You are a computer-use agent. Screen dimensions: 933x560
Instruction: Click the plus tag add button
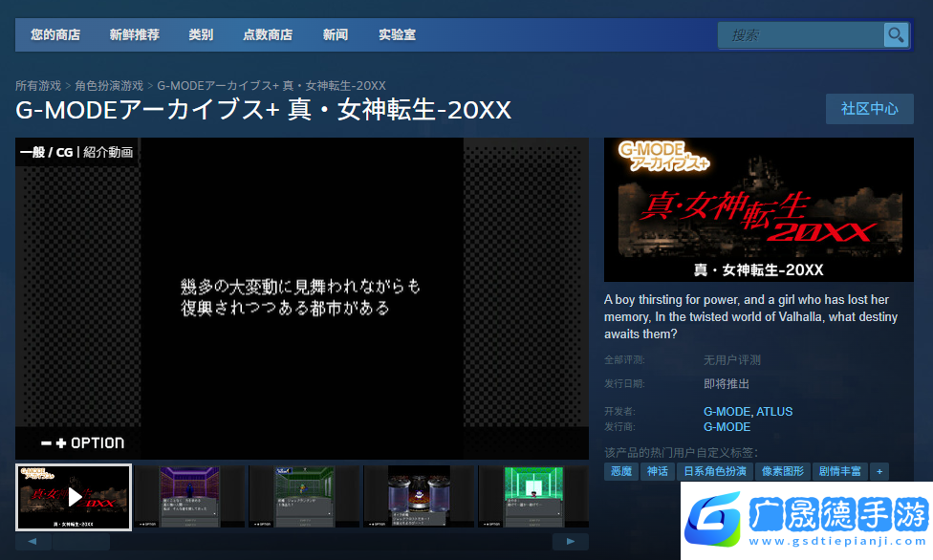[879, 471]
